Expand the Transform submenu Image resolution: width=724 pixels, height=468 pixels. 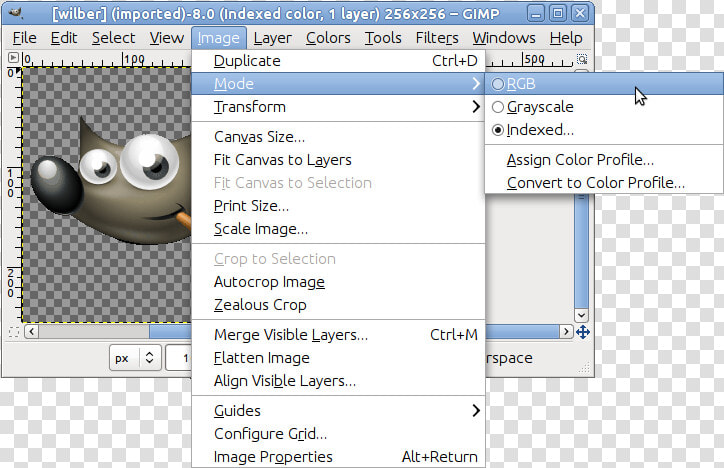[338, 107]
